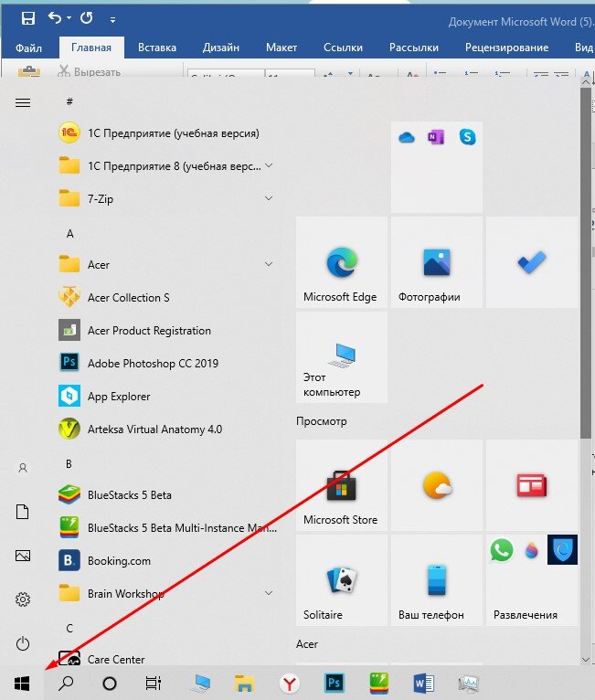Screen dimensions: 595x700
Task: Open Microsoft Store tile
Action: point(342,485)
